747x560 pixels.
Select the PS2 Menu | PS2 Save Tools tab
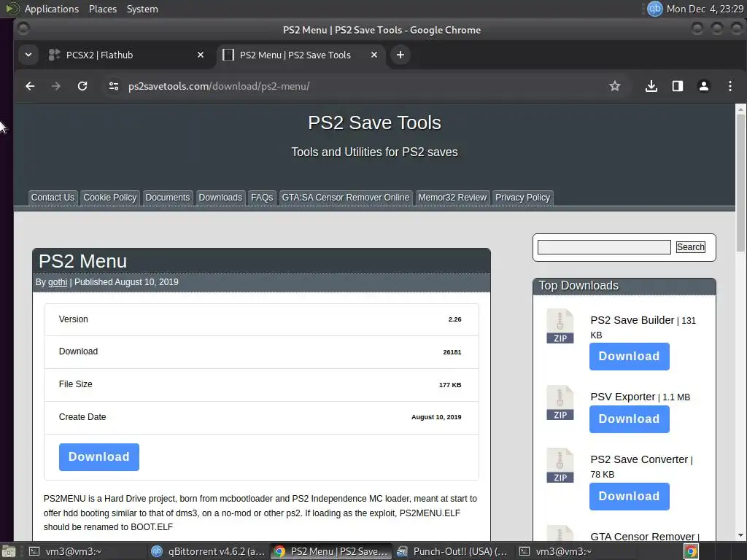pos(301,55)
